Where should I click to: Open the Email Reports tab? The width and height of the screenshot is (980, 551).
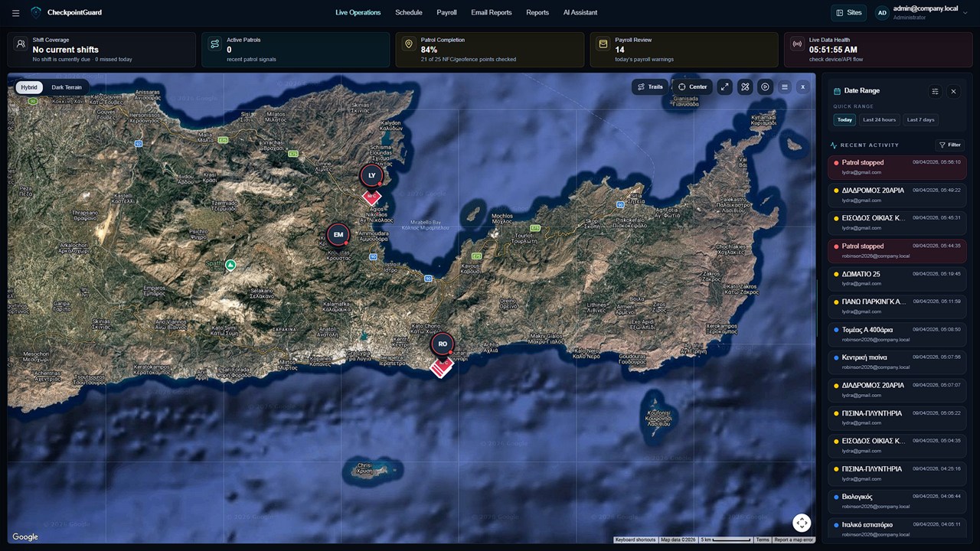click(492, 13)
